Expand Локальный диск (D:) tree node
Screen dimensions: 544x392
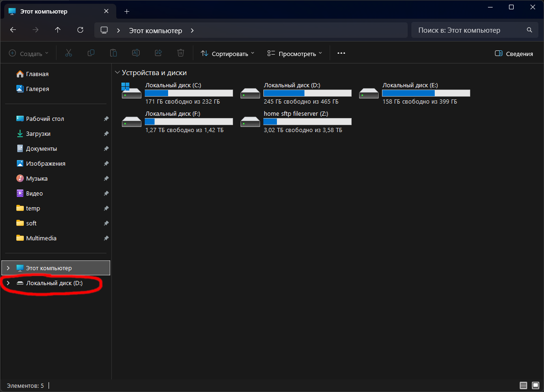(8, 283)
